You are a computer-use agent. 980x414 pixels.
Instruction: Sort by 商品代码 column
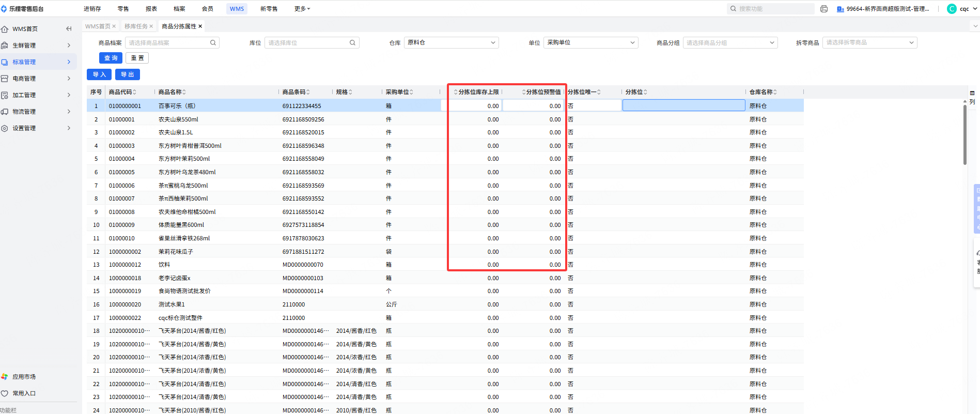tap(134, 92)
